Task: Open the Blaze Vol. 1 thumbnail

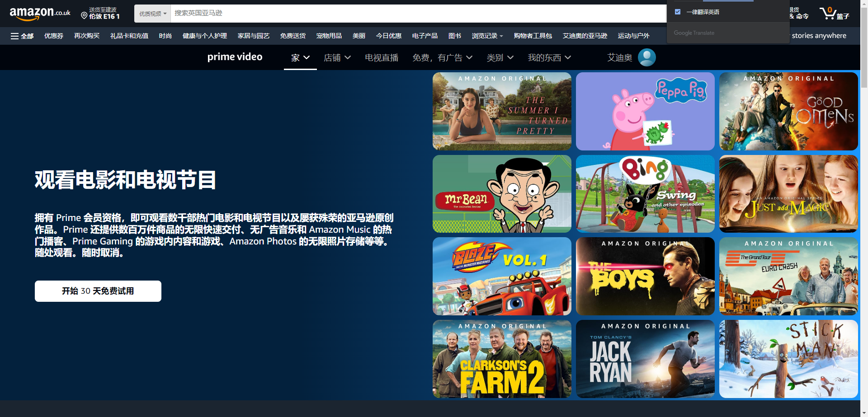Action: click(x=502, y=276)
